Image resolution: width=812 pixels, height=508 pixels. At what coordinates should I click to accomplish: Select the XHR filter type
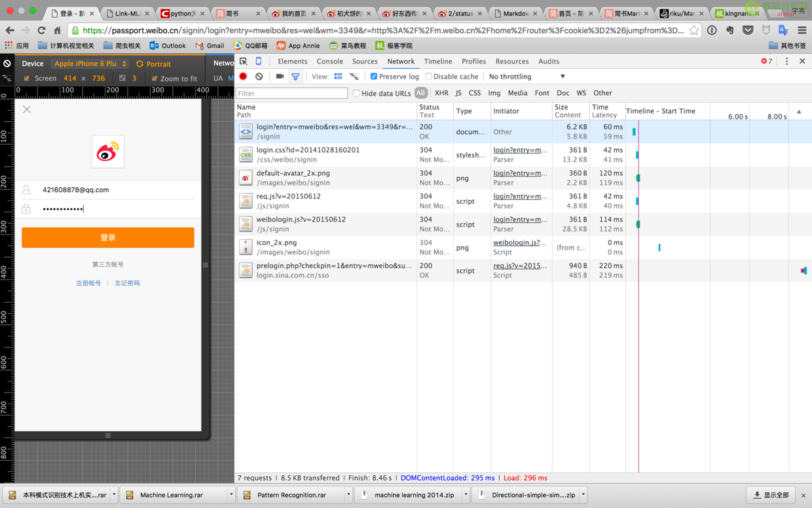pyautogui.click(x=441, y=93)
